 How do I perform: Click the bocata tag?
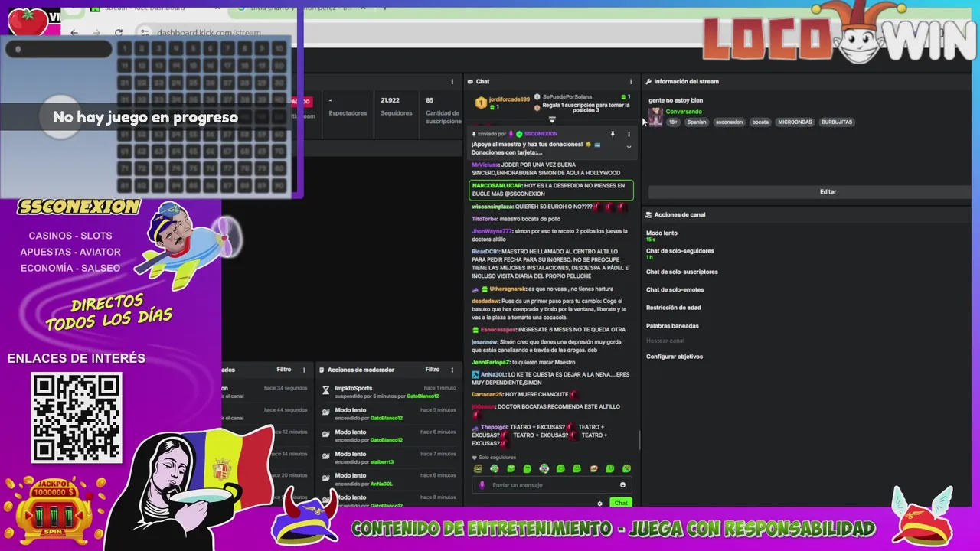pyautogui.click(x=760, y=122)
